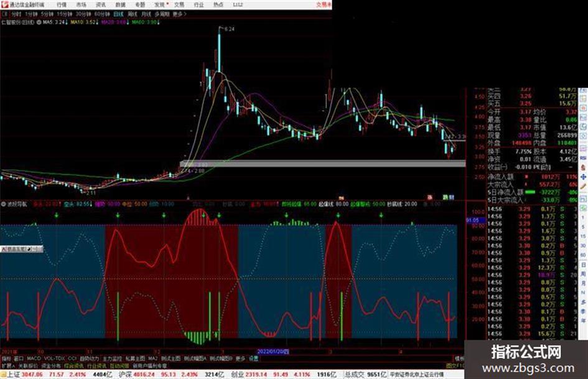Viewport: 588px width, 379px height.
Task: Click the blue four-arrow move icon in the sidebar
Action: [x=583, y=177]
